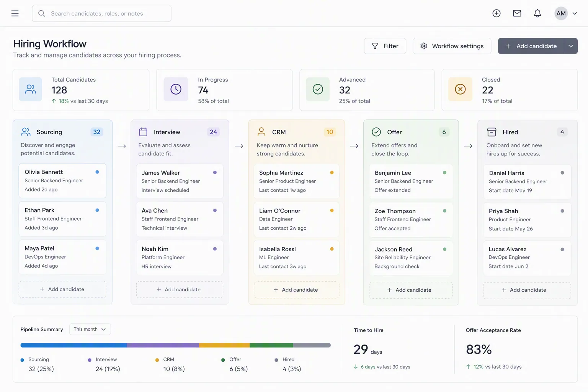Open the mail inbox icon
Screen dimensions: 588x392
pyautogui.click(x=517, y=13)
